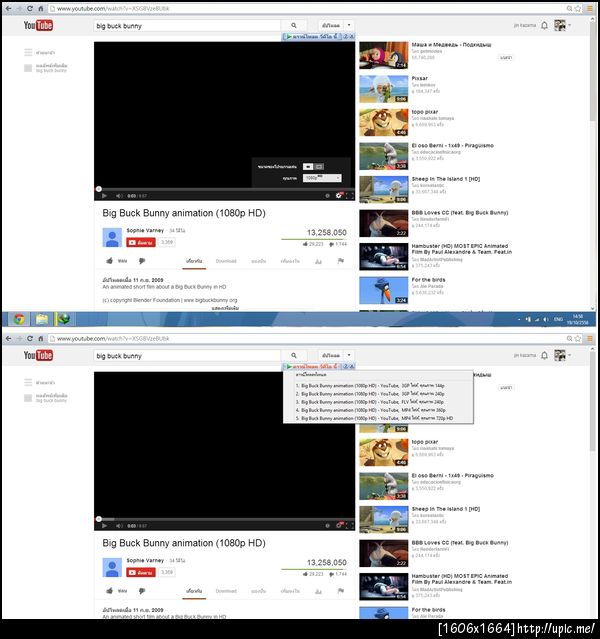Image resolution: width=600 pixels, height=639 pixels.
Task: Click search field in top window
Action: pos(187,26)
